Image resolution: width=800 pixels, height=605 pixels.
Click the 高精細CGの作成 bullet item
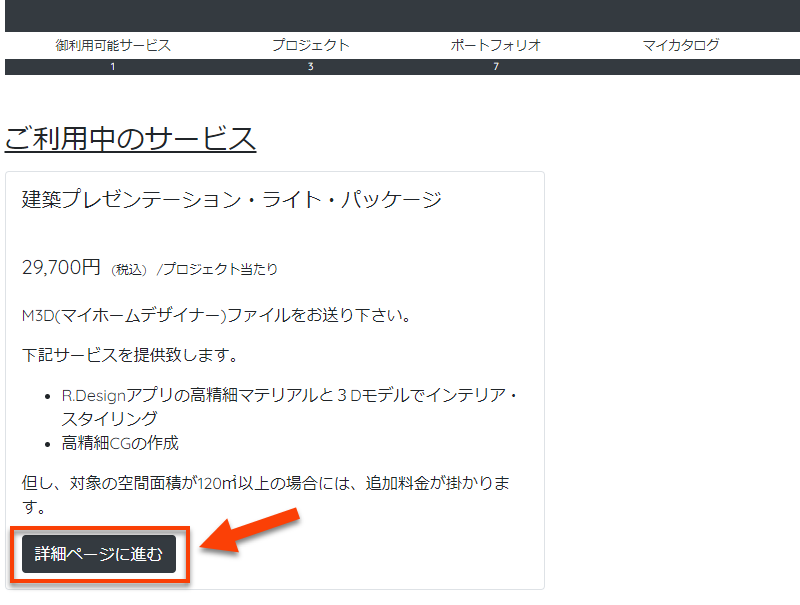pos(120,443)
